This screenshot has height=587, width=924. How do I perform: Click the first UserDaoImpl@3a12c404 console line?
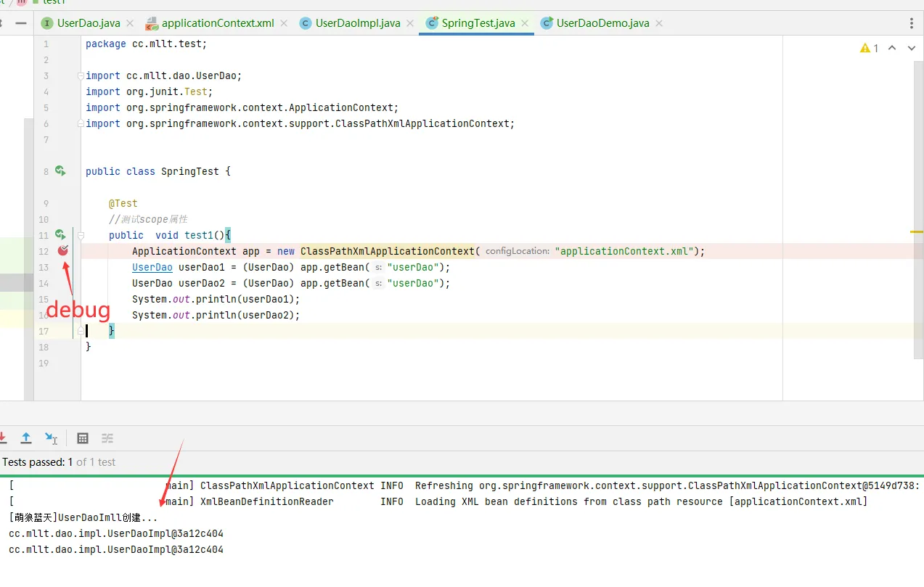coord(116,533)
